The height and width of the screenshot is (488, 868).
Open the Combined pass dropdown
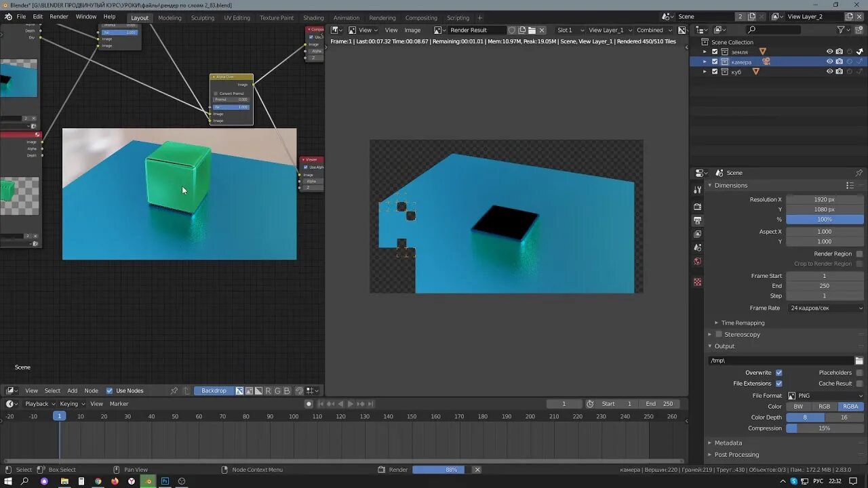654,30
